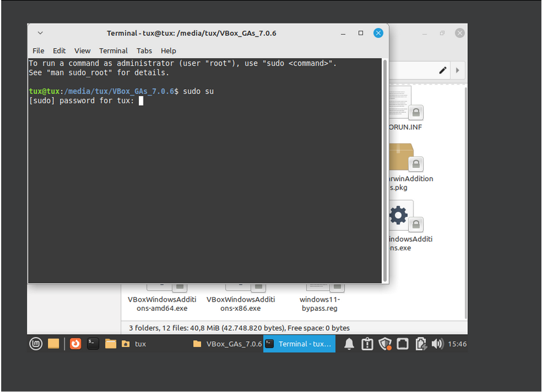Image resolution: width=542 pixels, height=392 pixels.
Task: Minimize the Terminal window
Action: pyautogui.click(x=343, y=33)
